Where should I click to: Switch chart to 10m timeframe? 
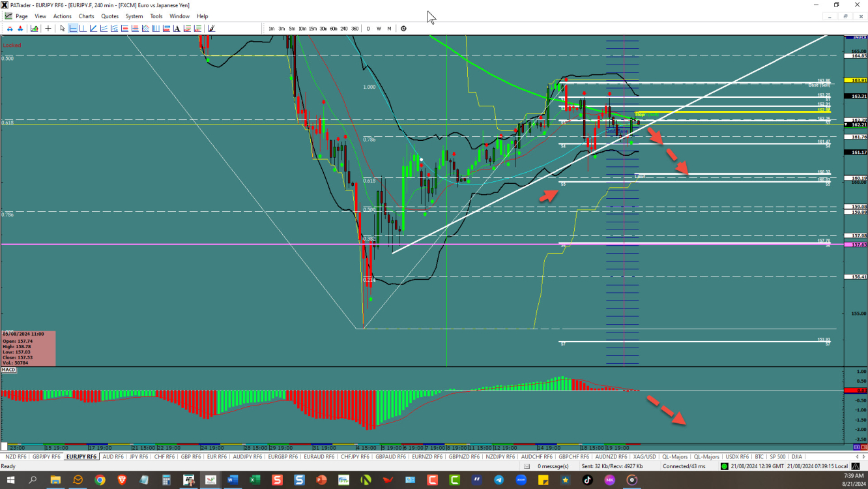(x=302, y=28)
